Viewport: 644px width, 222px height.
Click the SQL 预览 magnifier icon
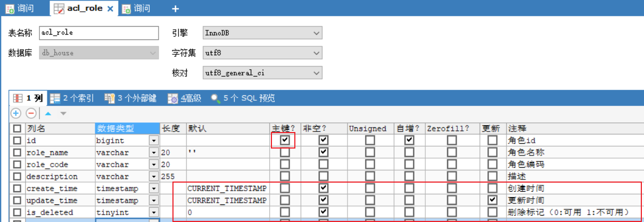pos(216,98)
